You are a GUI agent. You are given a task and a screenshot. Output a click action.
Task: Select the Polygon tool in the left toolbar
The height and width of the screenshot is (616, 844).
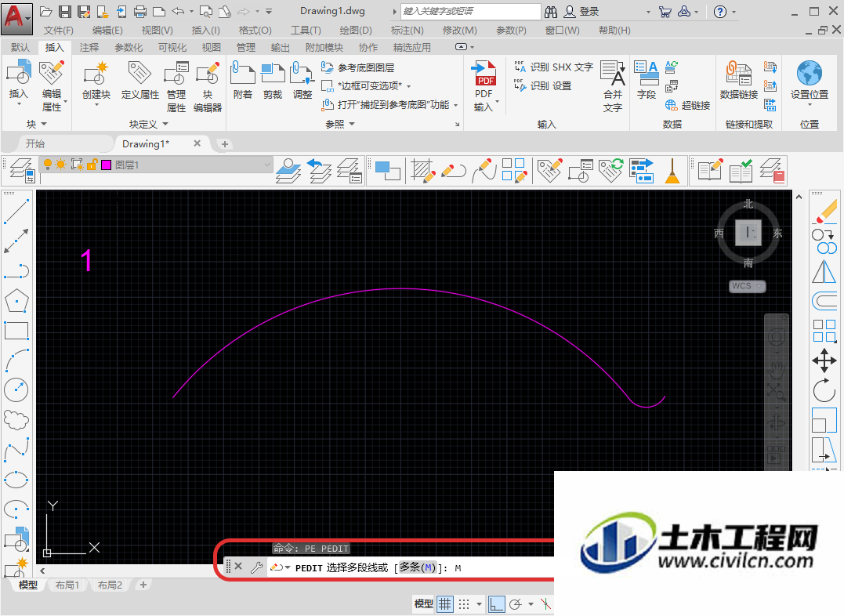[x=16, y=301]
